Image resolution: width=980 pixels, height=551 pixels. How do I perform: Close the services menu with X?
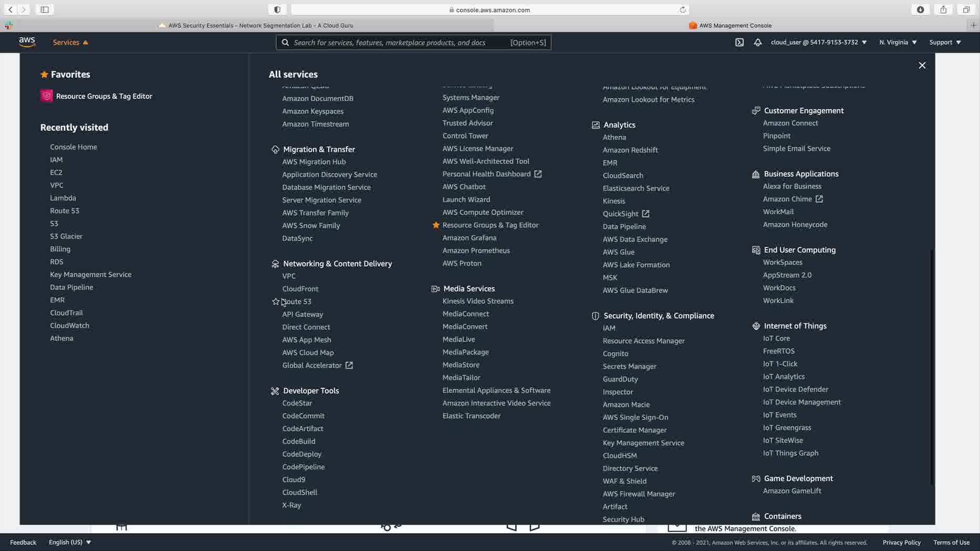[922, 65]
